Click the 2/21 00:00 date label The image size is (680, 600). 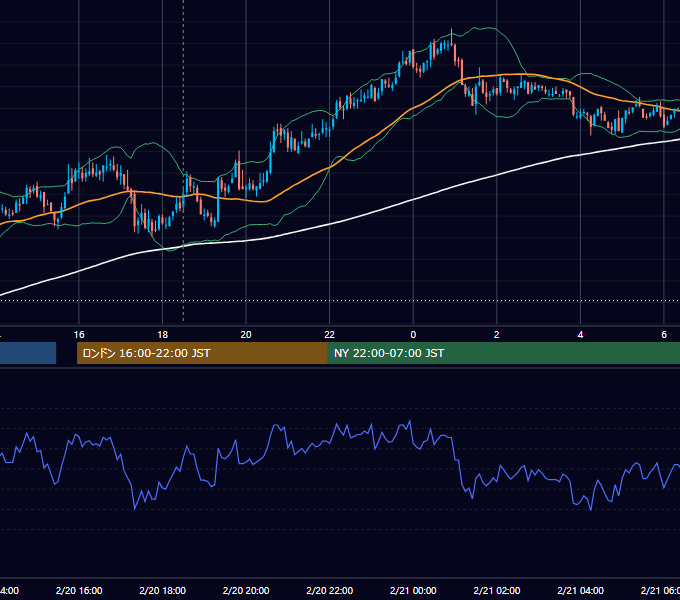(413, 590)
